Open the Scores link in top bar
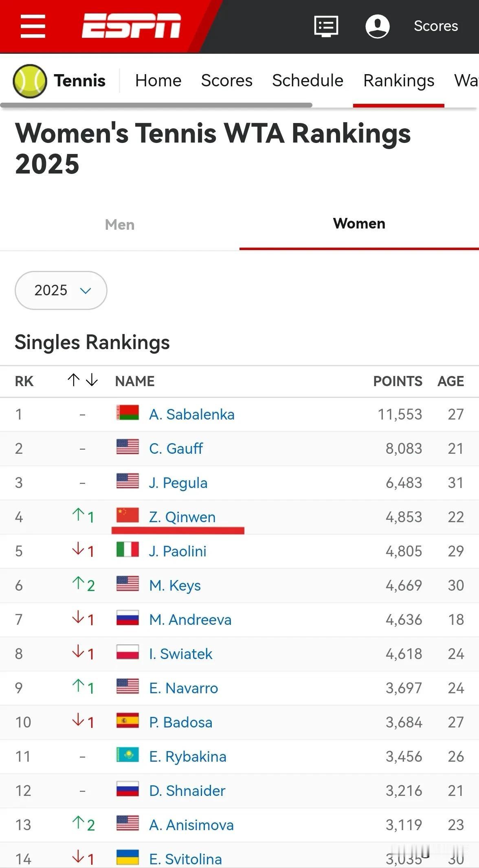This screenshot has height=868, width=479. (x=436, y=26)
